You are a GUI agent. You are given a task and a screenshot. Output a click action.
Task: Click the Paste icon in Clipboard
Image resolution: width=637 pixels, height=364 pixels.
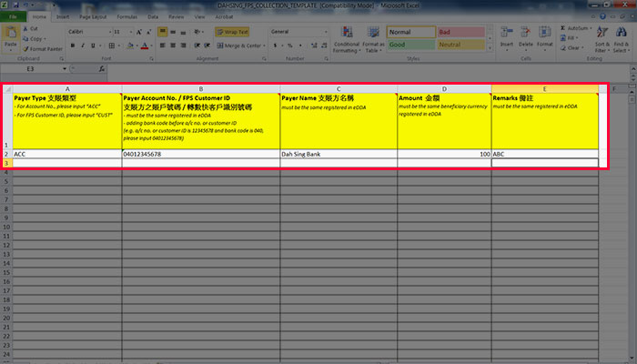tap(11, 35)
